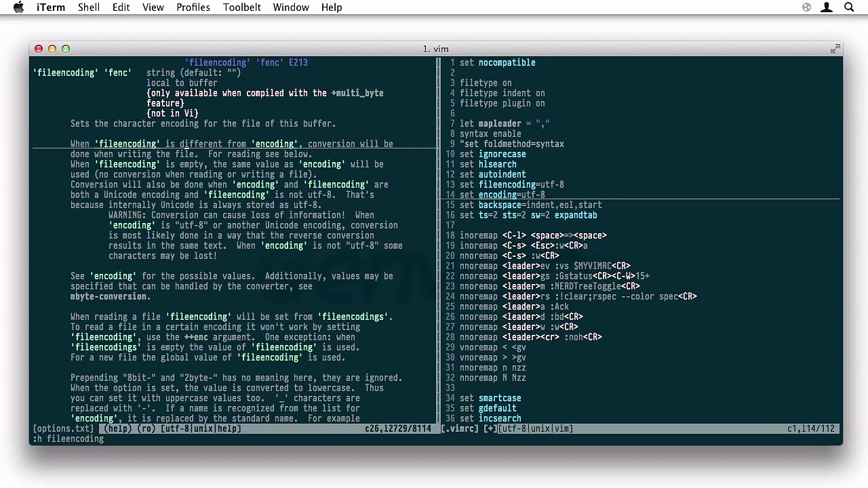Open the Toolbelt menu
Image resolution: width=868 pixels, height=488 pixels.
pyautogui.click(x=242, y=7)
